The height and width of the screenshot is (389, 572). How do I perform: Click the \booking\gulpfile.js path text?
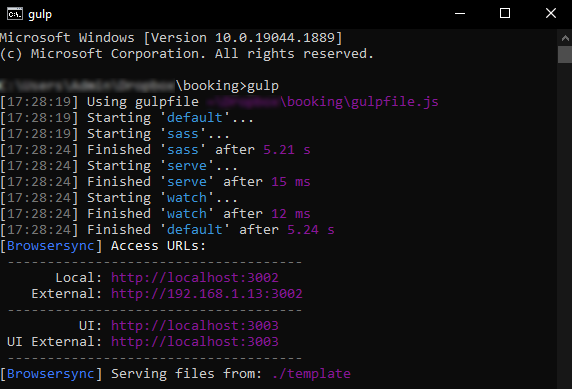[x=359, y=102]
